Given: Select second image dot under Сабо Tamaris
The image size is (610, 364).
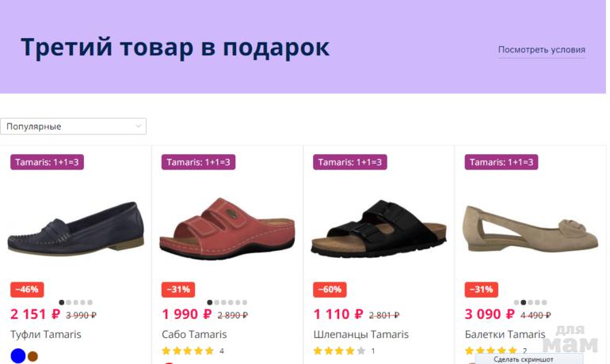Looking at the screenshot, I should 218,302.
